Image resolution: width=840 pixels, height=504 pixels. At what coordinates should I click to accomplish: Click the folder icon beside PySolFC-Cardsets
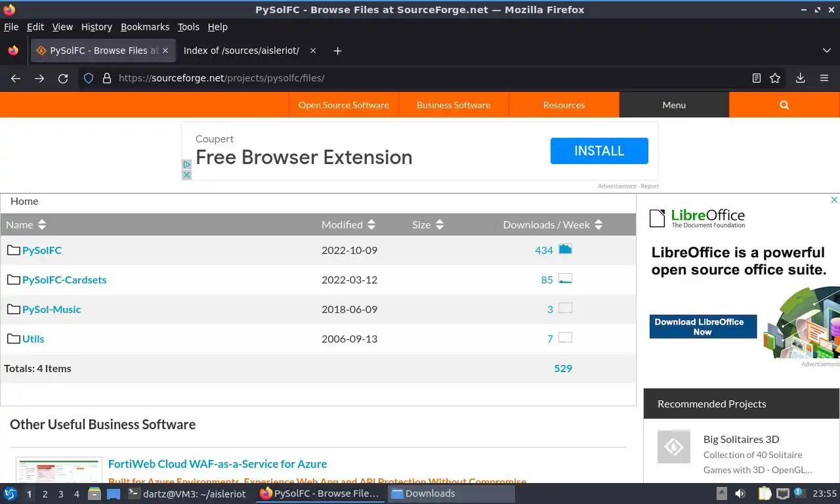point(13,279)
